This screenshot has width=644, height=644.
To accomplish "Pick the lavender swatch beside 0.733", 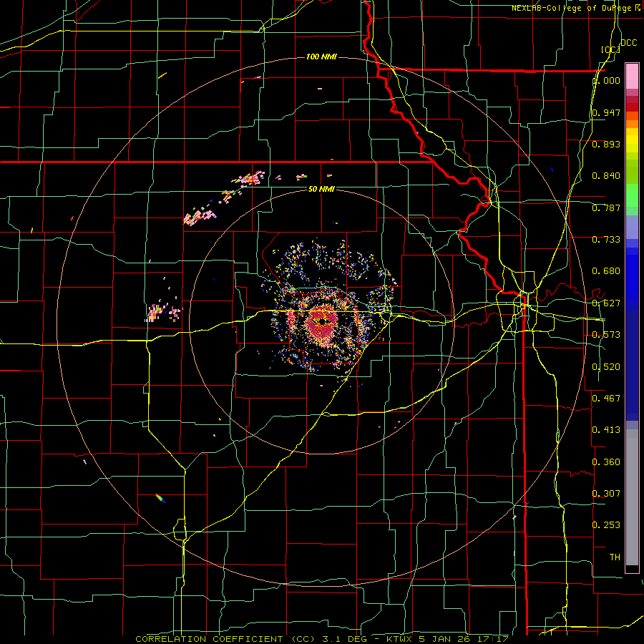I will click(632, 228).
